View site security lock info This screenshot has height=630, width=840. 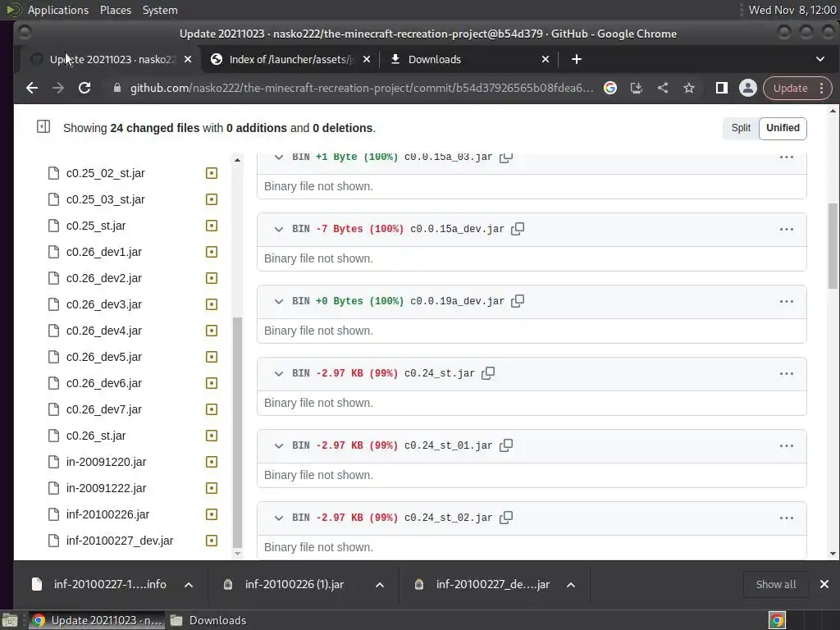pos(116,88)
